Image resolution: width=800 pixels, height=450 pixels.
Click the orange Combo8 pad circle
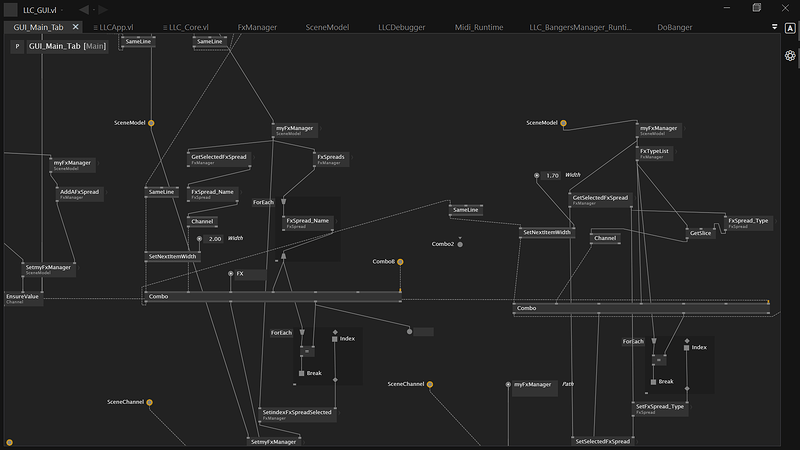[x=400, y=261]
